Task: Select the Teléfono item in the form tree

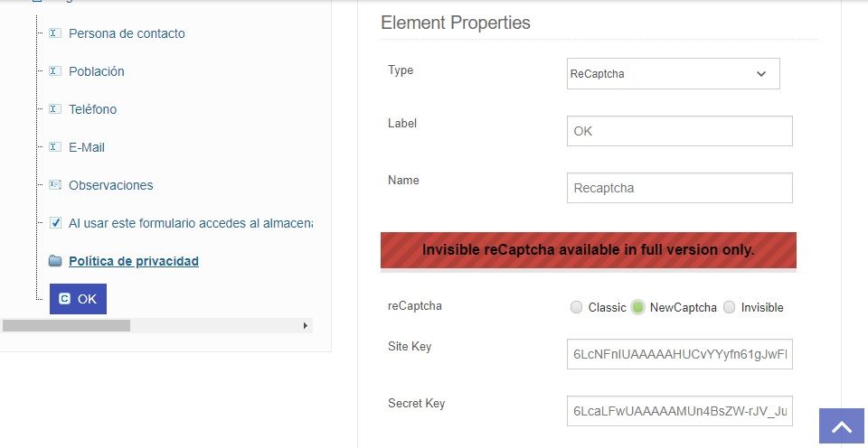Action: 92,109
